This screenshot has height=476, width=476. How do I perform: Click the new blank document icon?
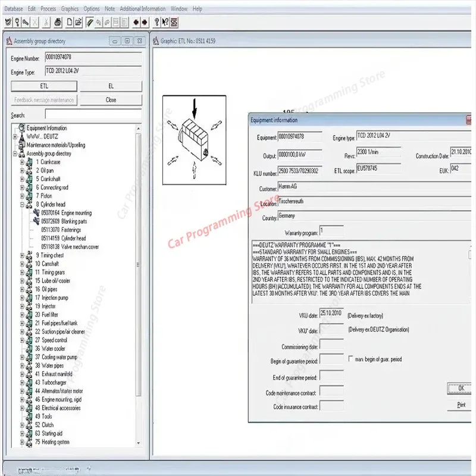[70, 22]
